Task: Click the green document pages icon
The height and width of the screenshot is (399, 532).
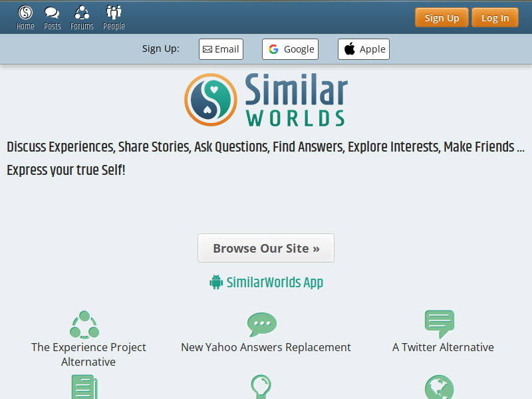Action: (84, 387)
